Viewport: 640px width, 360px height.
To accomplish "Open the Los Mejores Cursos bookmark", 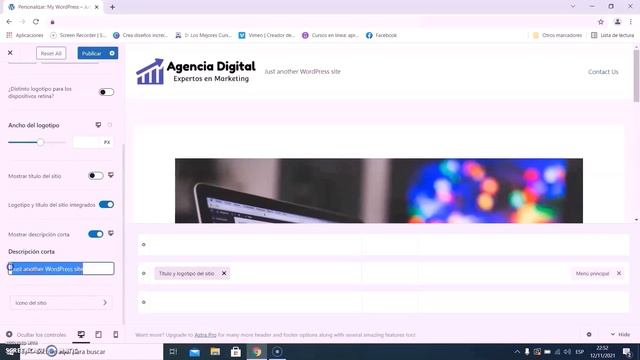I will pos(203,36).
